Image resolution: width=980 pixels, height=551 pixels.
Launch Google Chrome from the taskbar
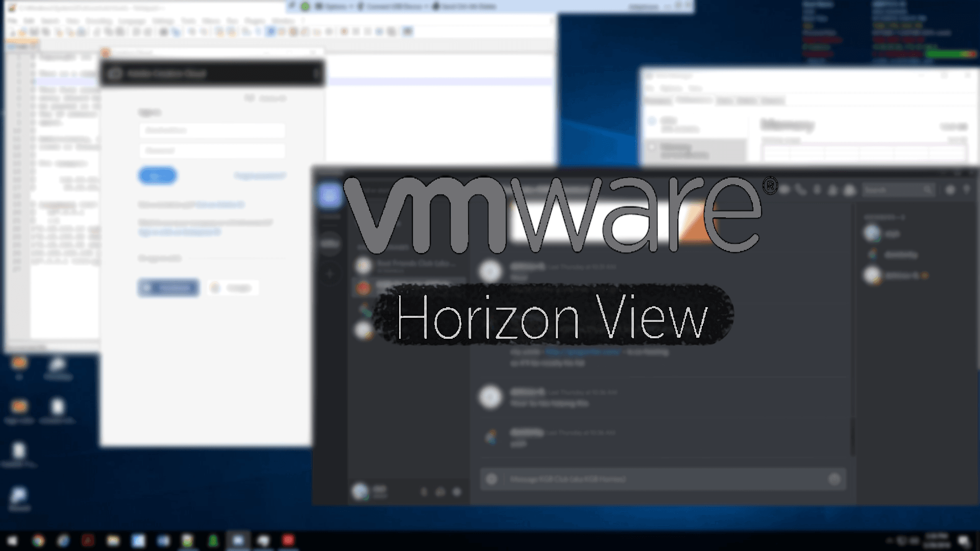[38, 541]
